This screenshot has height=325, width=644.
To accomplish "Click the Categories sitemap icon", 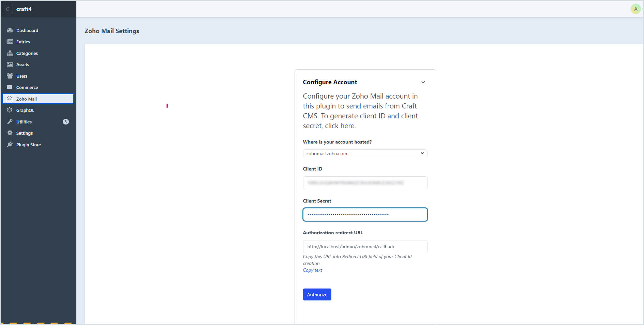I will point(10,53).
